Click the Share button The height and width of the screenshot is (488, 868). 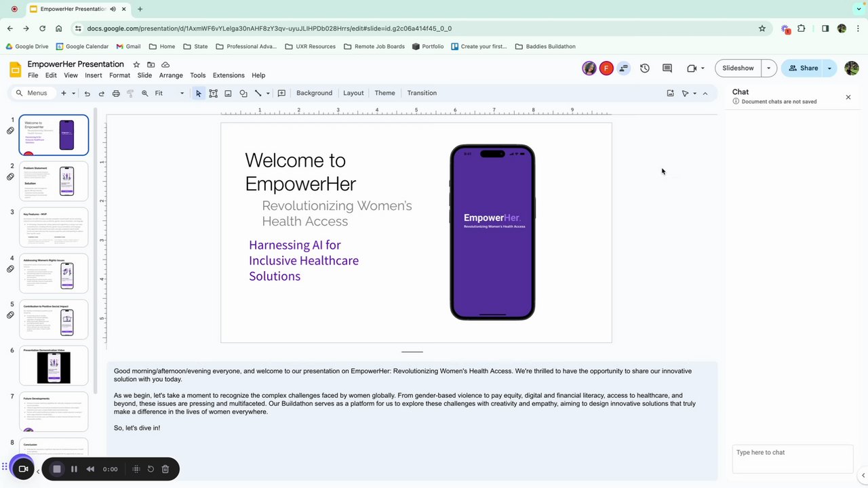pos(803,68)
